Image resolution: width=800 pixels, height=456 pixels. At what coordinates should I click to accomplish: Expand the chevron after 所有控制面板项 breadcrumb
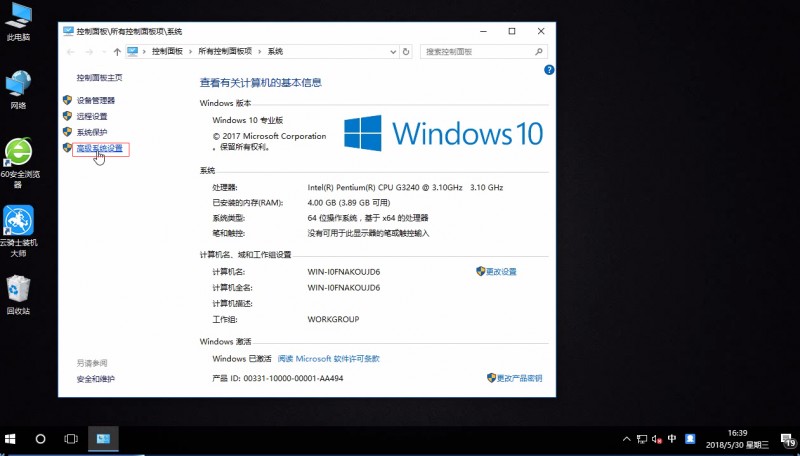pyautogui.click(x=260, y=52)
